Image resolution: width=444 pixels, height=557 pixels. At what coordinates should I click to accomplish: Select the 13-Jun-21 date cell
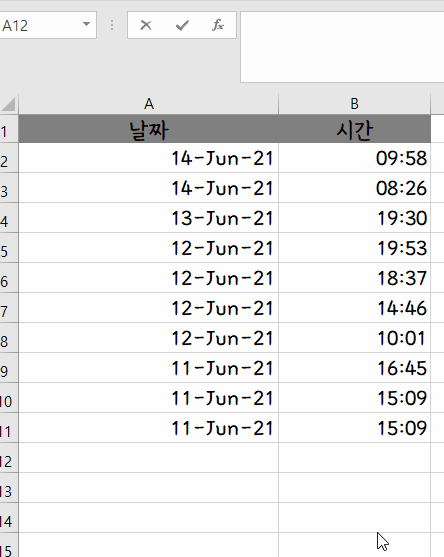pyautogui.click(x=148, y=218)
